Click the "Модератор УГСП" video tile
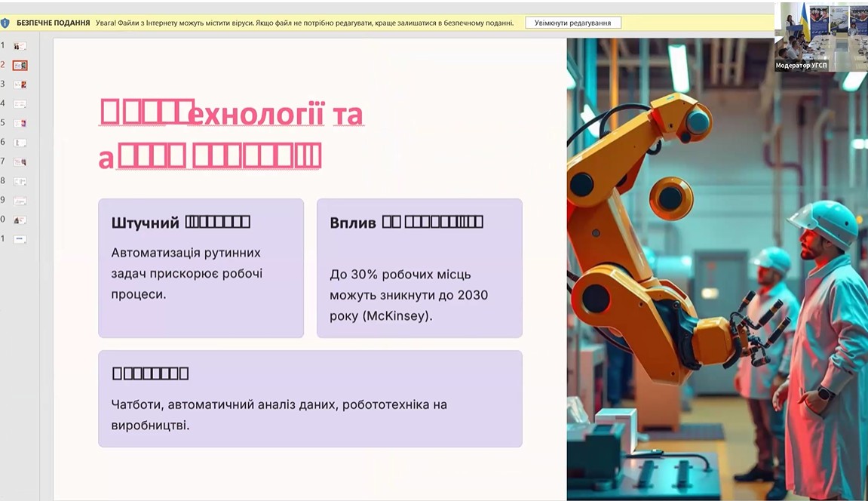 point(820,36)
